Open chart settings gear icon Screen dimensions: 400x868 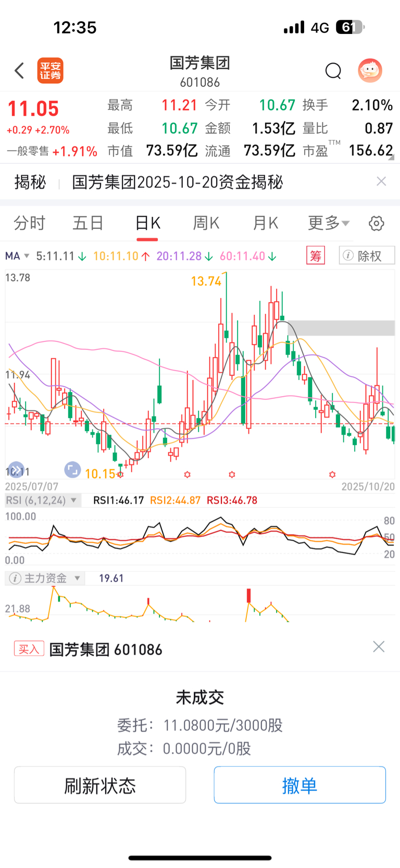pos(376,223)
